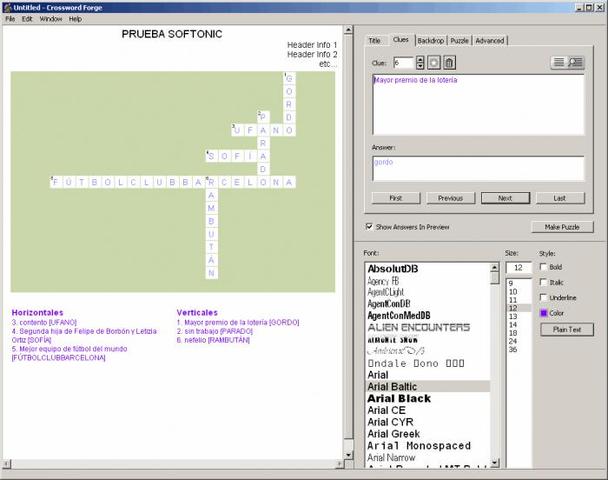Select the clue preview magnifier view icon
The image size is (608, 480).
click(575, 62)
